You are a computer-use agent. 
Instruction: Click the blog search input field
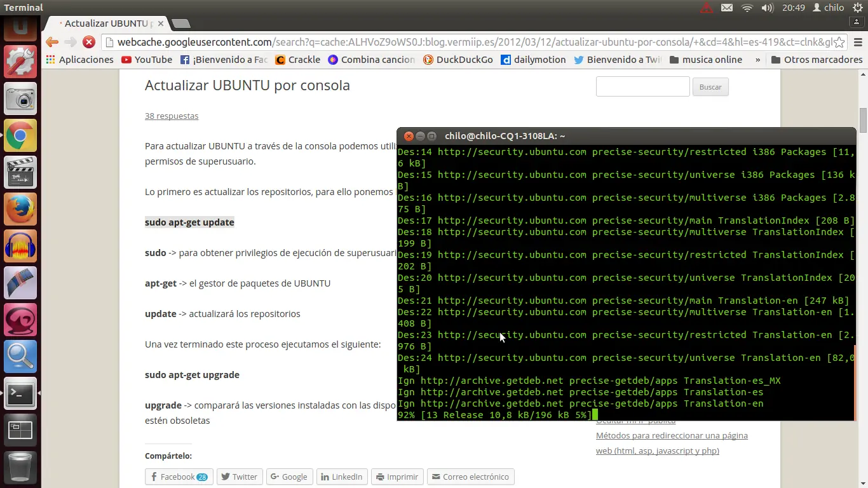click(642, 86)
